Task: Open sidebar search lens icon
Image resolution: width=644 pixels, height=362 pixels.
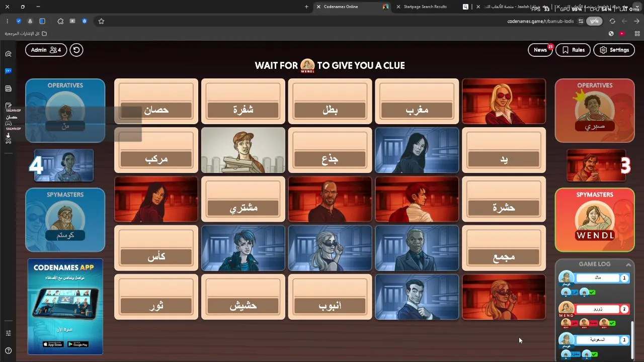Action: pos(8,54)
